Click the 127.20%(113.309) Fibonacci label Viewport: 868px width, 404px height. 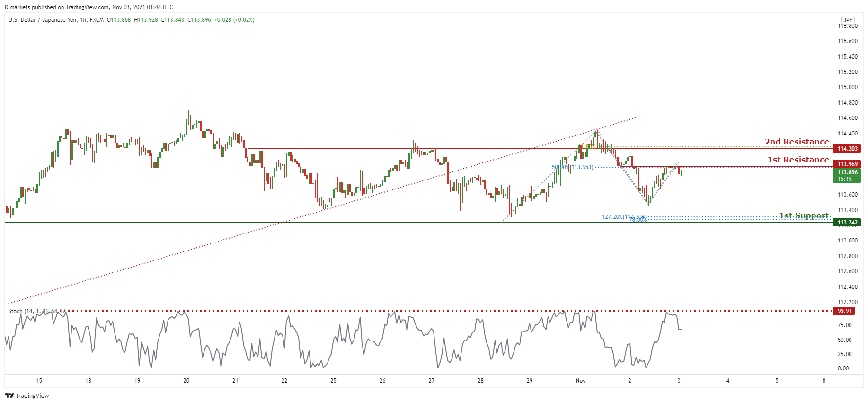624,217
